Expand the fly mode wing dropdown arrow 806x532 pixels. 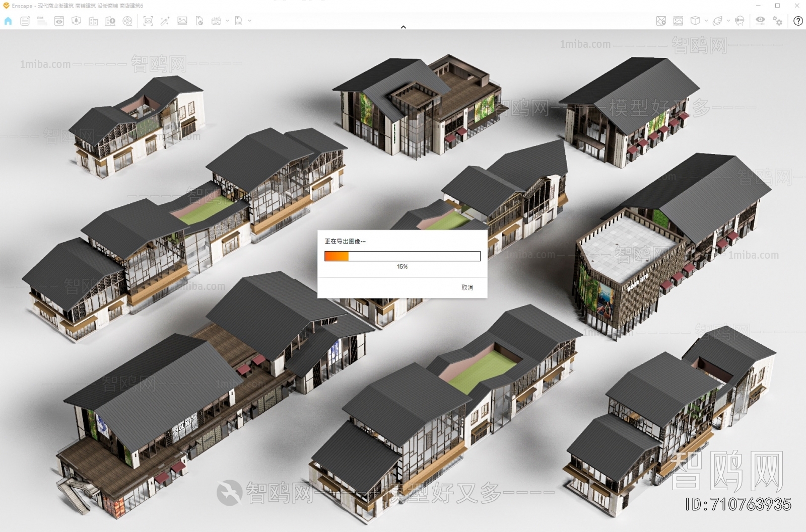[728, 21]
